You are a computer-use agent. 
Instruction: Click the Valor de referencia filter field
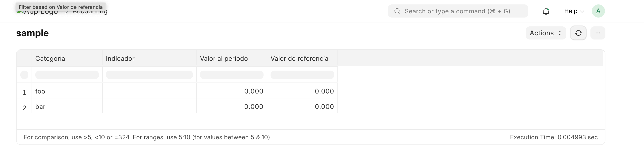(302, 75)
